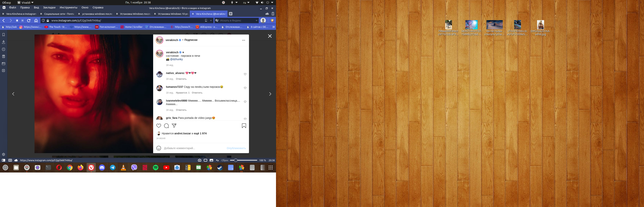Open the EMG0yxcXYAA-a4h6.jpg desktop file

coord(540,28)
